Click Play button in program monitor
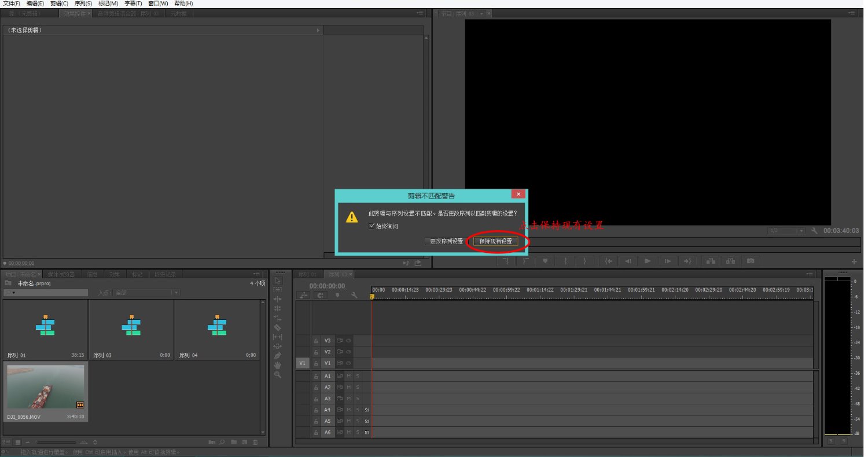868x457 pixels. [648, 261]
